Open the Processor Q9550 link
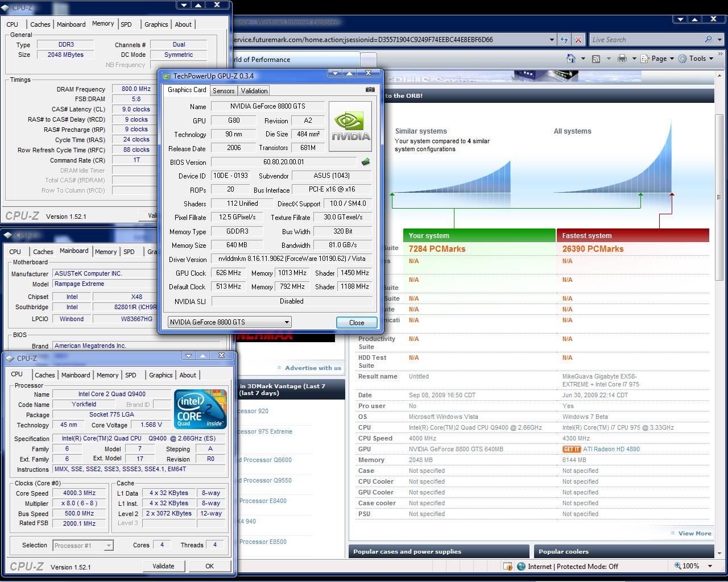This screenshot has width=728, height=582. (264, 480)
